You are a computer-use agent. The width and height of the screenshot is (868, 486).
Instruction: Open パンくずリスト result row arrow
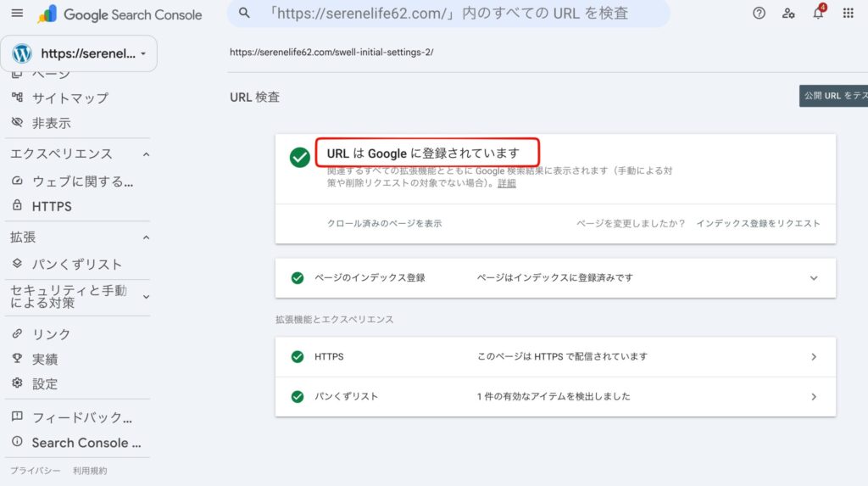(814, 397)
